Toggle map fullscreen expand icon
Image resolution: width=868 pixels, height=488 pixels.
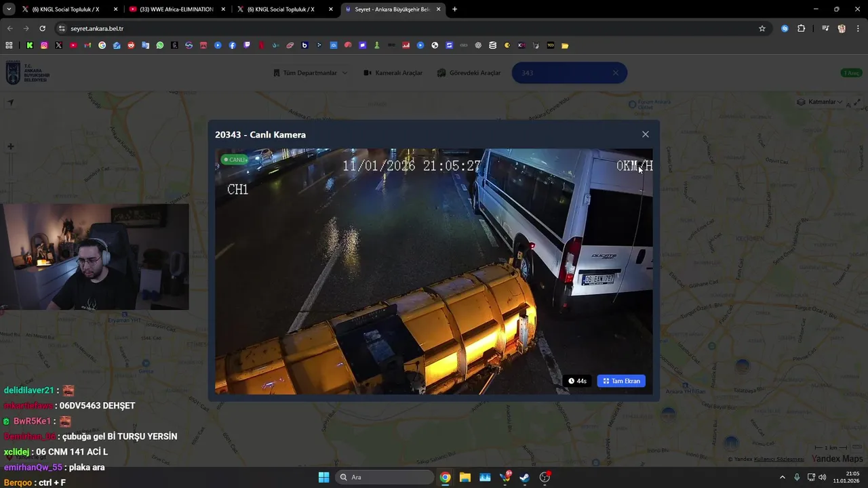tap(857, 102)
